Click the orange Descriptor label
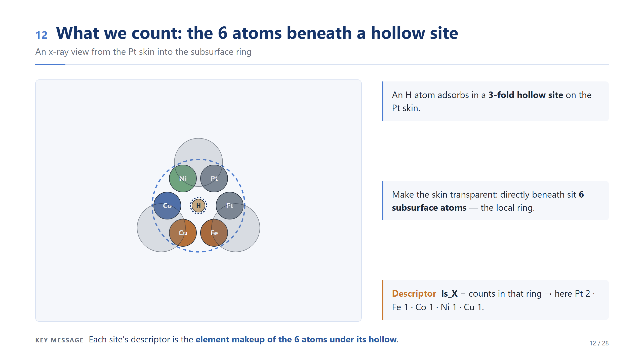Image resolution: width=644 pixels, height=362 pixels. coord(414,294)
